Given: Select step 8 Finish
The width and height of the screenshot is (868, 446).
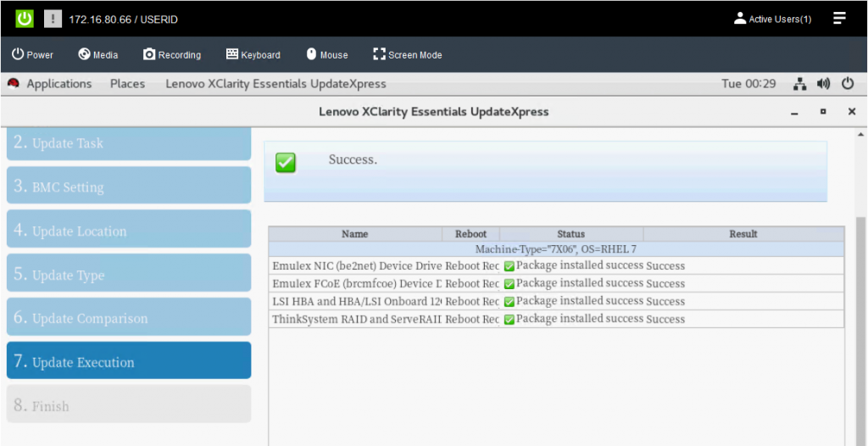Looking at the screenshot, I should point(129,404).
